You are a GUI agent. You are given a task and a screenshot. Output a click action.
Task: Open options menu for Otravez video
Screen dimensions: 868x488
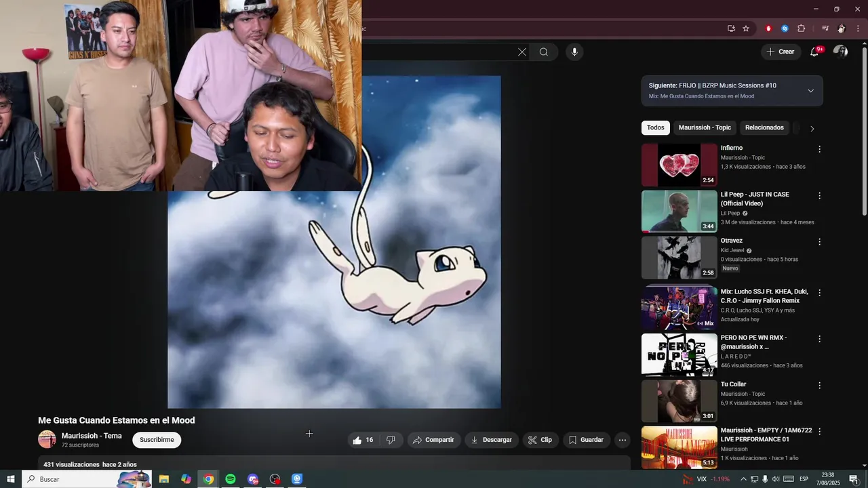819,242
